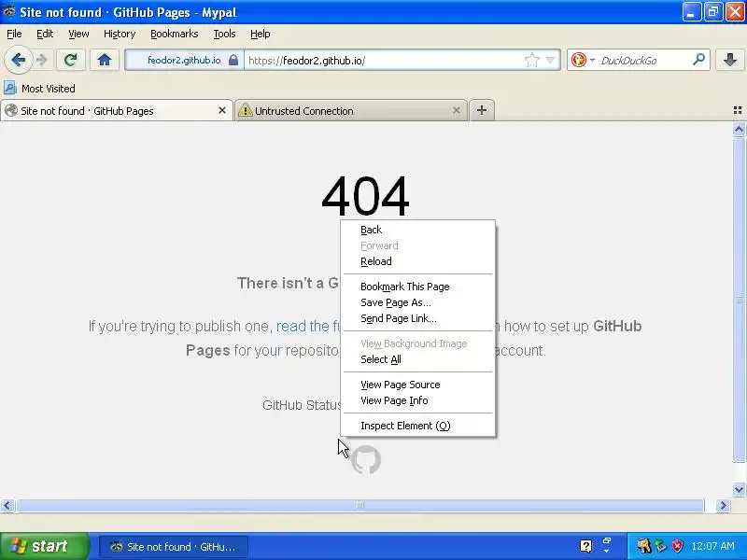
Task: Select Save Page As... entry
Action: (x=417, y=302)
